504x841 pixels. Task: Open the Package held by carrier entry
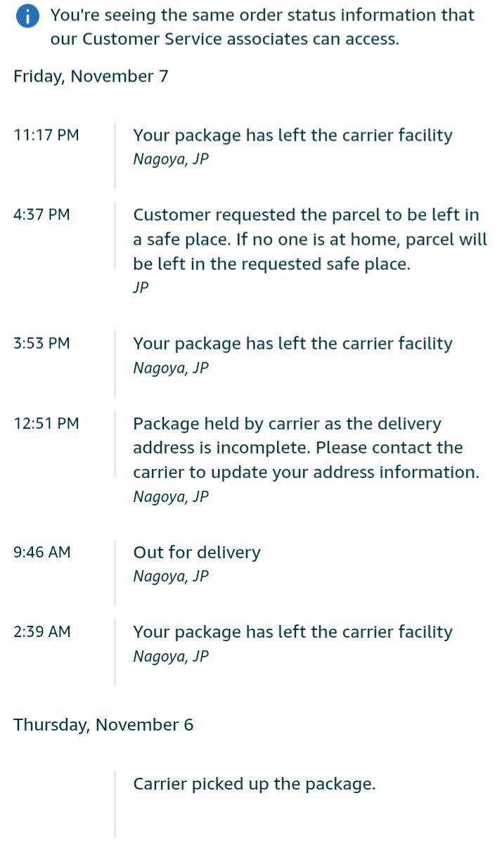(306, 448)
